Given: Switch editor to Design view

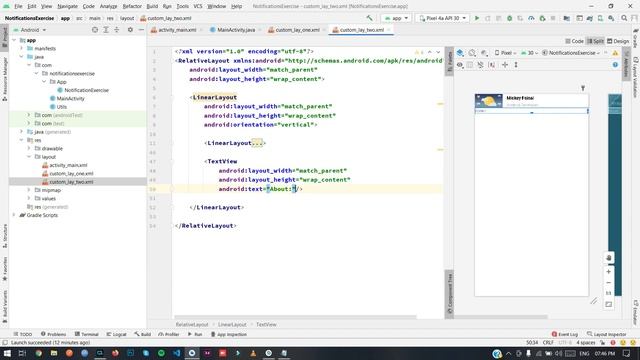Looking at the screenshot, I should point(618,41).
